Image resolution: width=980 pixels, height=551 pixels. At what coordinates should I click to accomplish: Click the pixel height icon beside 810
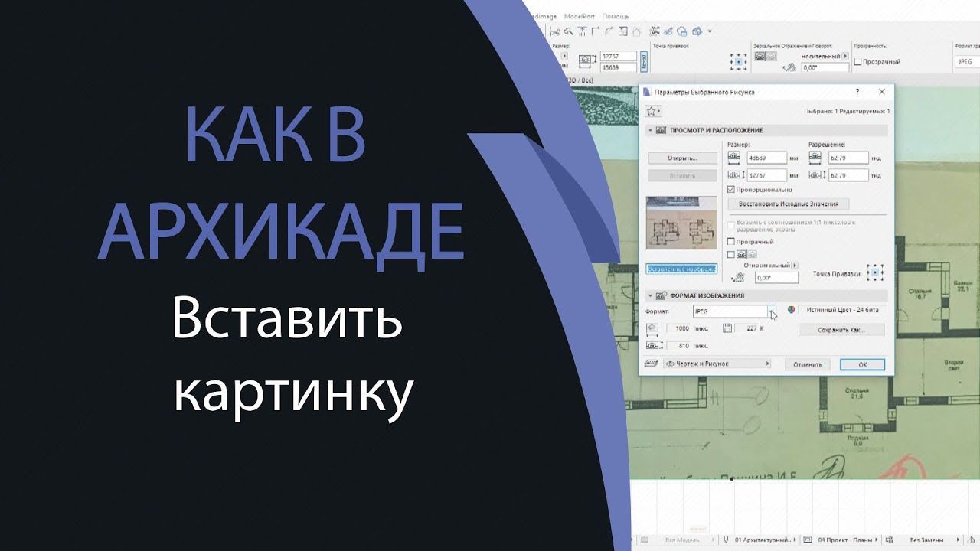[x=653, y=346]
